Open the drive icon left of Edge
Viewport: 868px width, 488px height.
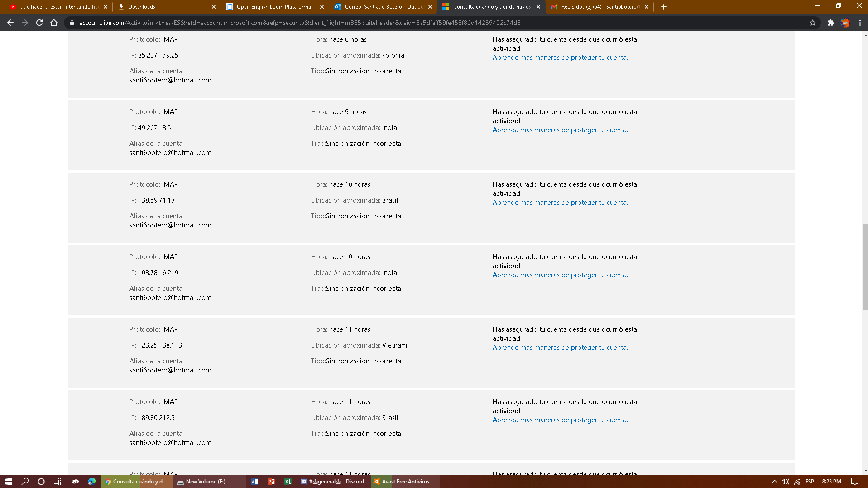[75, 482]
